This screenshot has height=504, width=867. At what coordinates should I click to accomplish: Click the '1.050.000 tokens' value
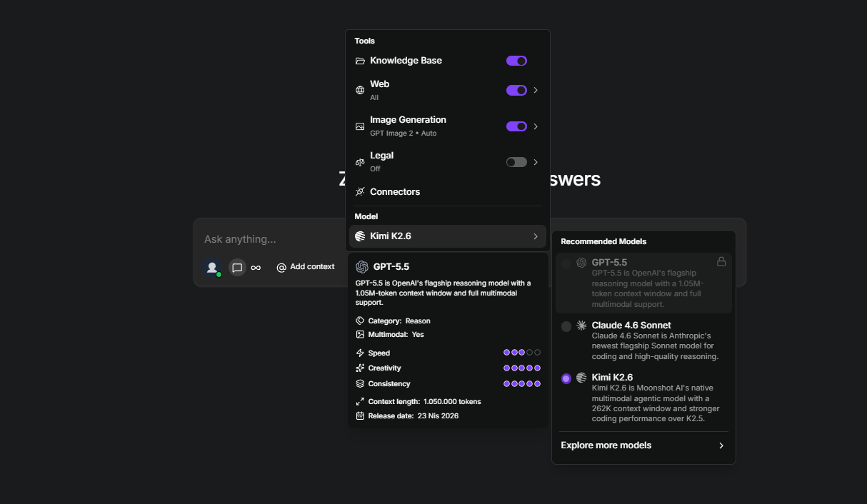coord(452,402)
